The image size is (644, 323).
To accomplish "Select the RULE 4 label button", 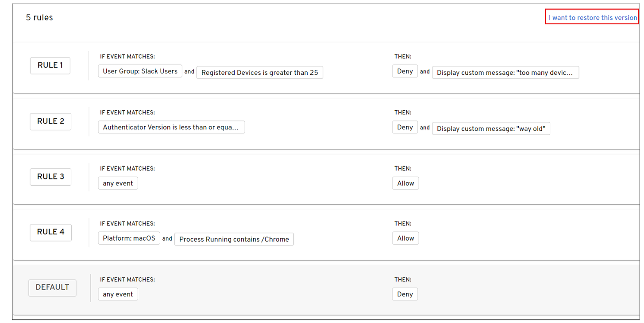I will (50, 232).
